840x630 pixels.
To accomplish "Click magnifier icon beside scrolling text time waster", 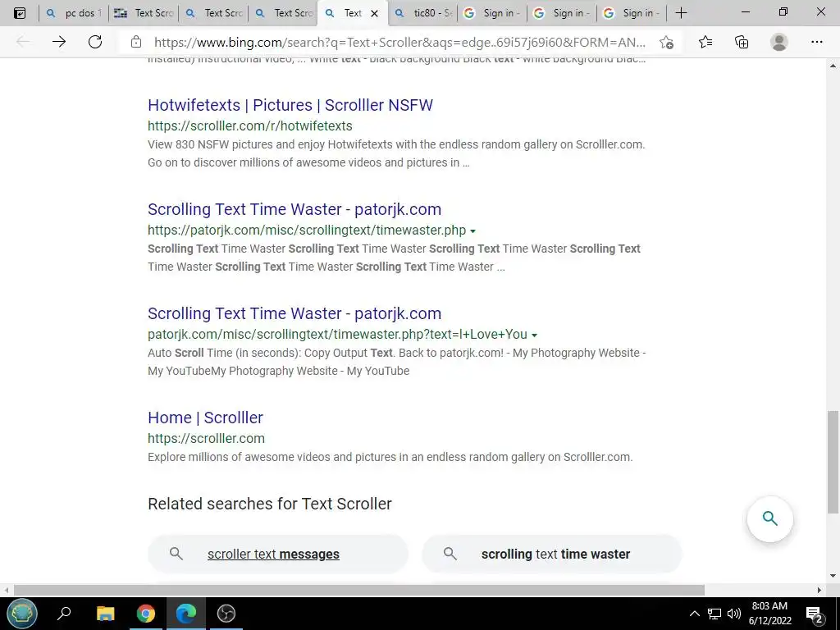I will [450, 554].
